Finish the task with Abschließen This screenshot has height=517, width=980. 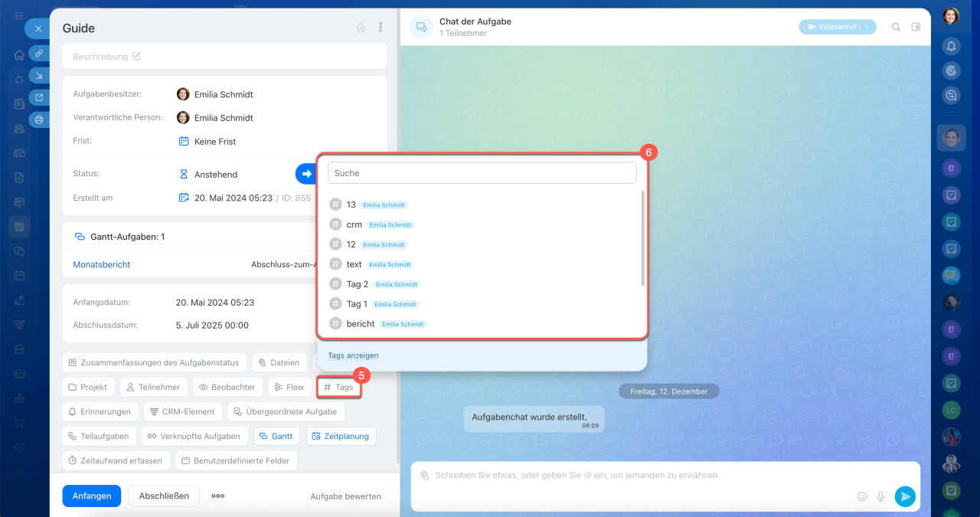pos(164,496)
